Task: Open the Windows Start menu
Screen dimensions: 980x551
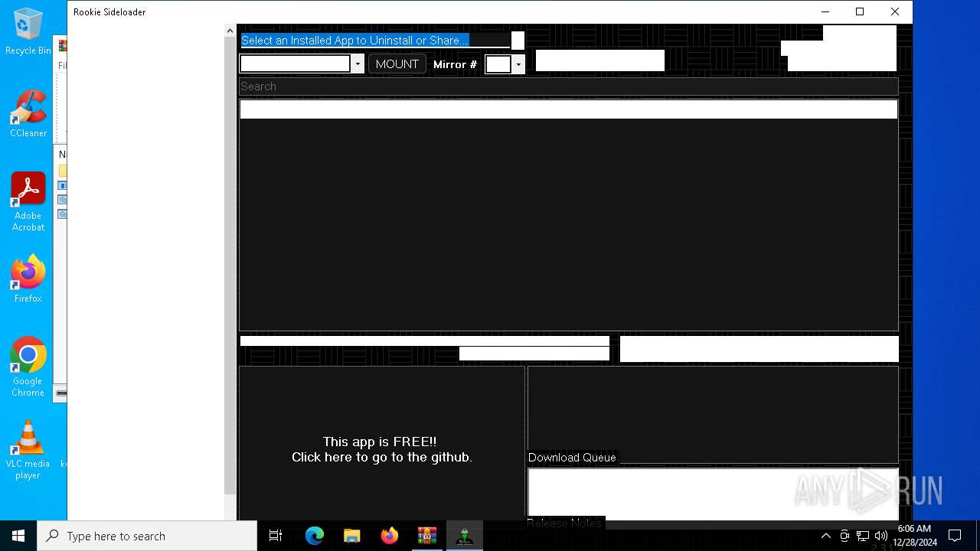Action: (18, 536)
